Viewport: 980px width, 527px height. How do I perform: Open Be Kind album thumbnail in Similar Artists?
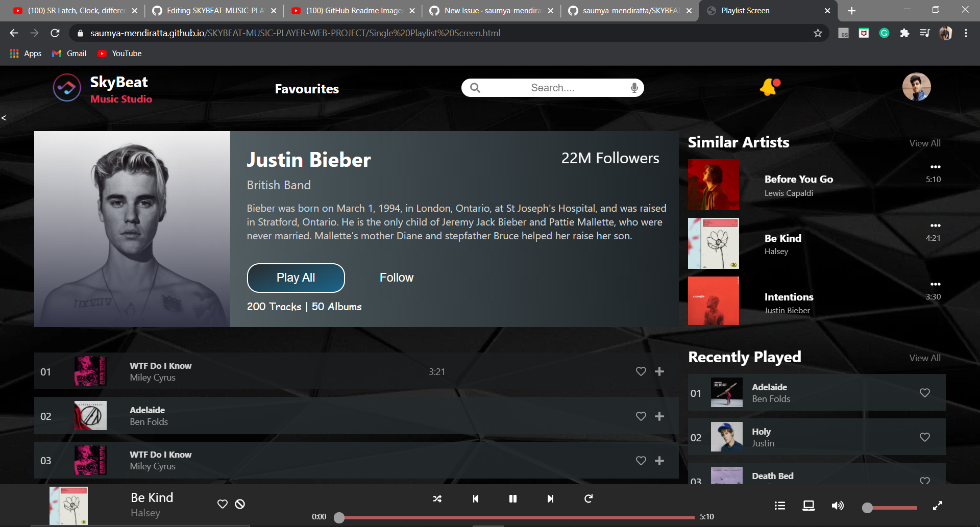click(714, 243)
